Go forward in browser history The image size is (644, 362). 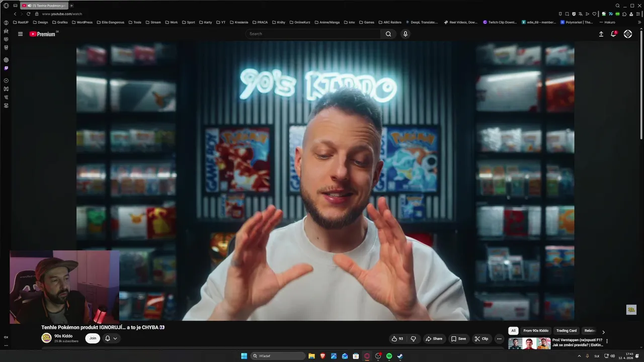pos(21,14)
